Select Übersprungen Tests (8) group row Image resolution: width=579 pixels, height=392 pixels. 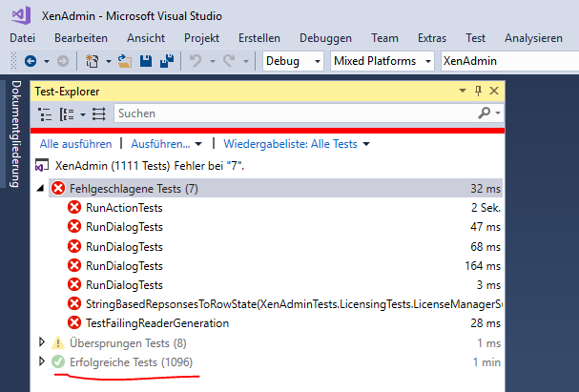point(275,343)
